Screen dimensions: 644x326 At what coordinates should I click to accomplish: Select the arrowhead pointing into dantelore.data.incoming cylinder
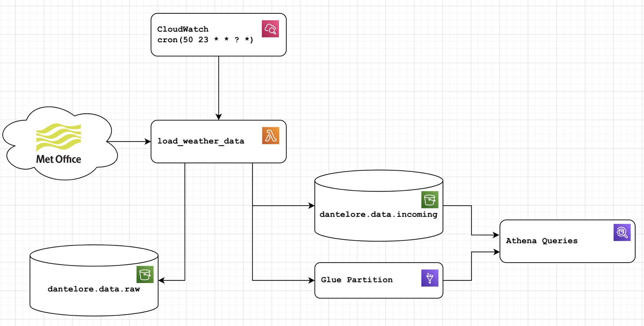(311, 206)
